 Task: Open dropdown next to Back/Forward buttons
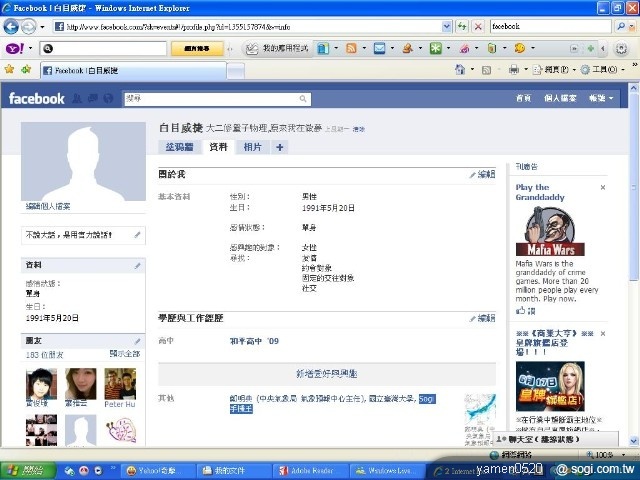(x=42, y=27)
